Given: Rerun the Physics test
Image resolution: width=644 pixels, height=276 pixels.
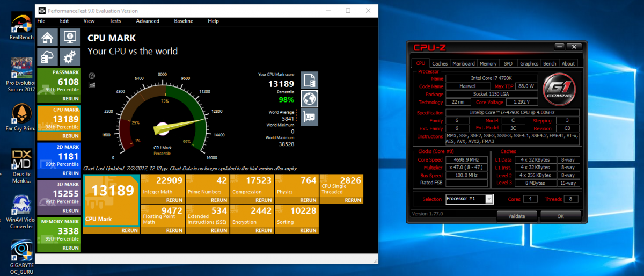Looking at the screenshot, I should [308, 200].
